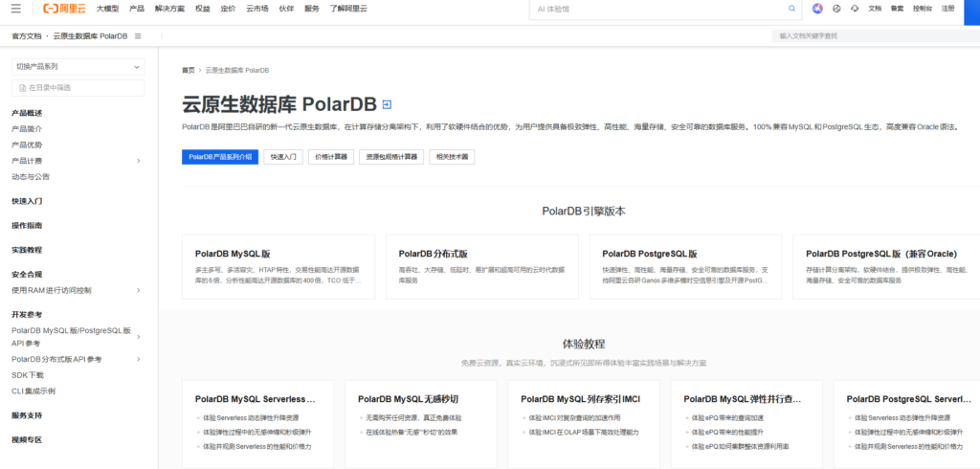Expand 使用RAM进行访问控制 chevron
This screenshot has width=980, height=469.
tap(138, 290)
